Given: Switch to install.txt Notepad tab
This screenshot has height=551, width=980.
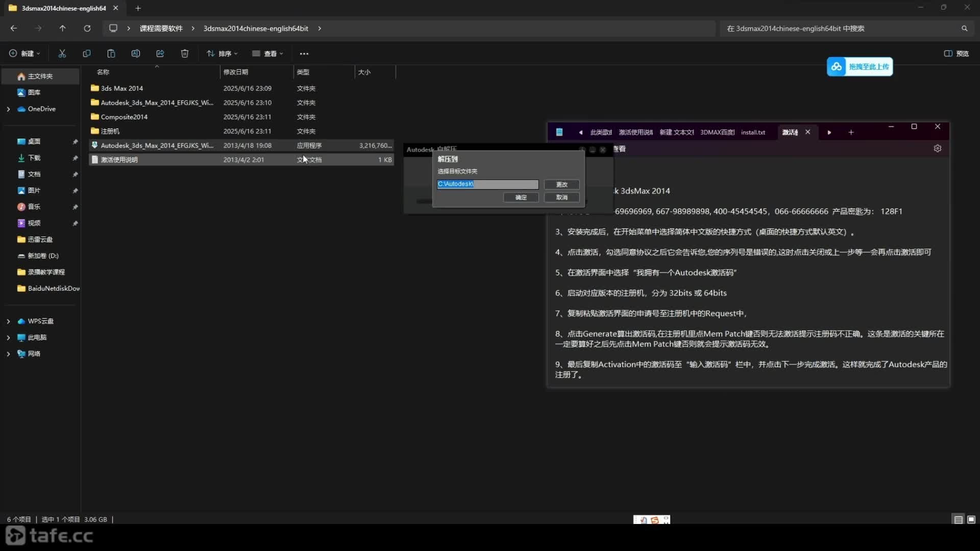Looking at the screenshot, I should pos(753,133).
